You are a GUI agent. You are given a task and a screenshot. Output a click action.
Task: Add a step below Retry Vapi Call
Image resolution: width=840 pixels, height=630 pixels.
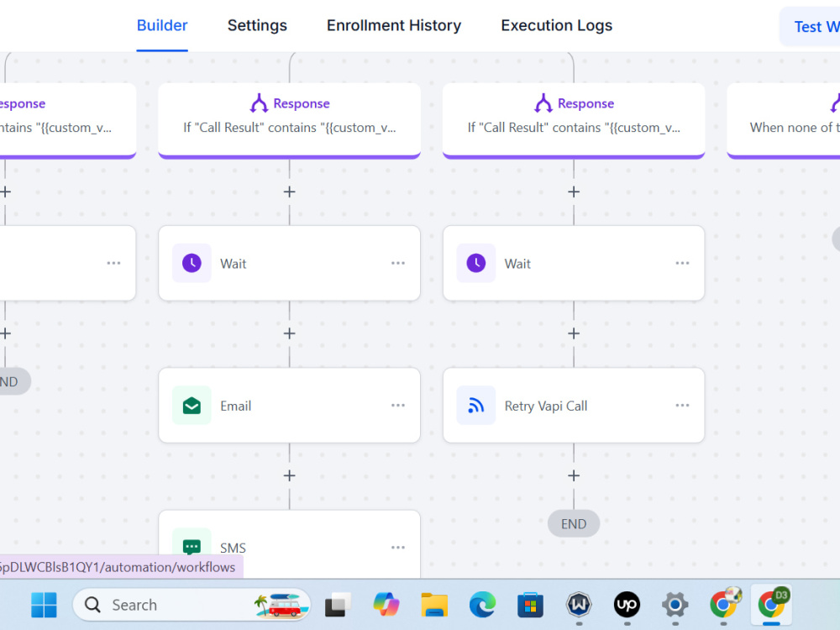click(x=574, y=475)
